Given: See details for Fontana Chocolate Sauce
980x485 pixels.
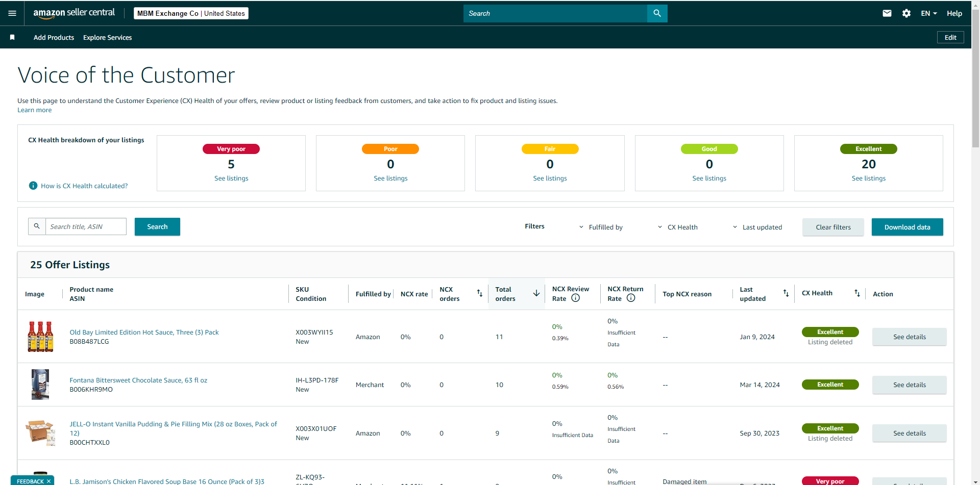Looking at the screenshot, I should click(x=909, y=385).
